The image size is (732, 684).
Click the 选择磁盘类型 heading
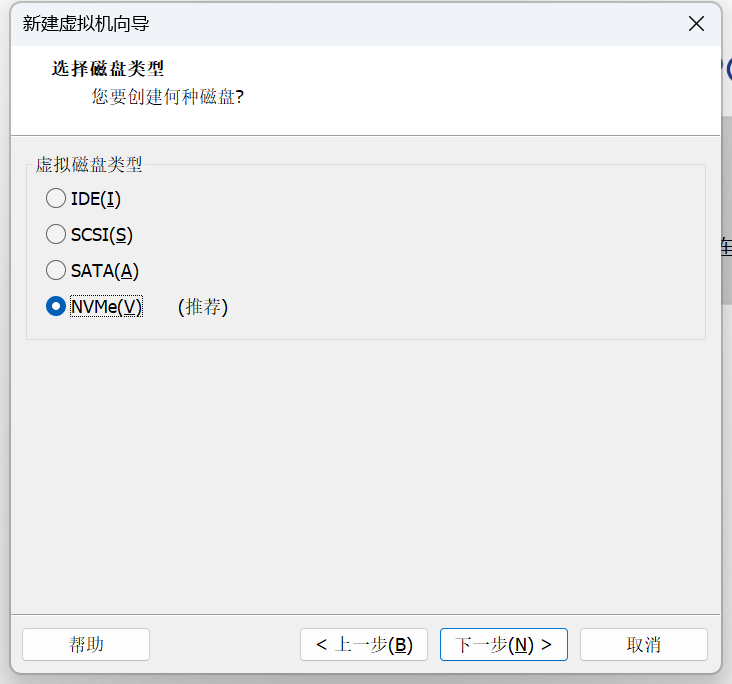[x=108, y=69]
